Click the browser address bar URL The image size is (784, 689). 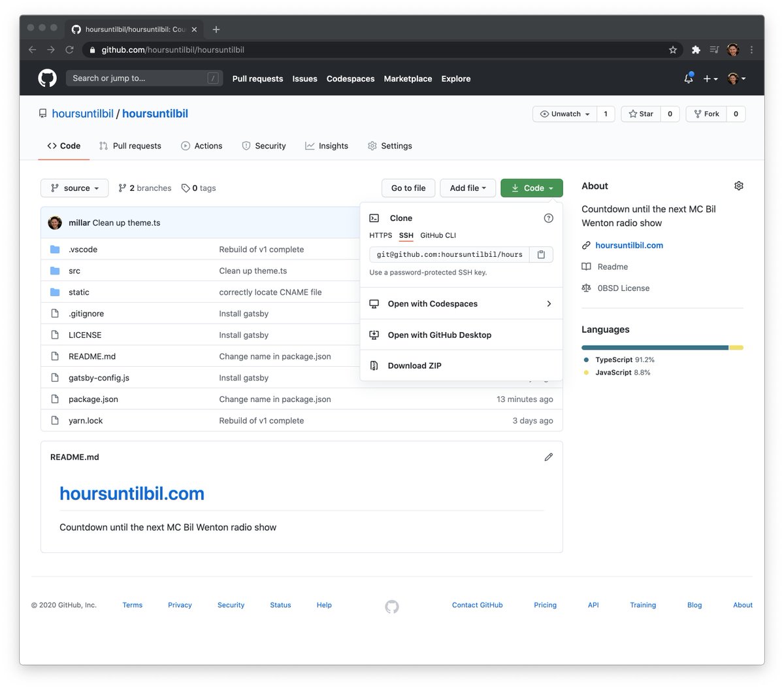coord(173,50)
